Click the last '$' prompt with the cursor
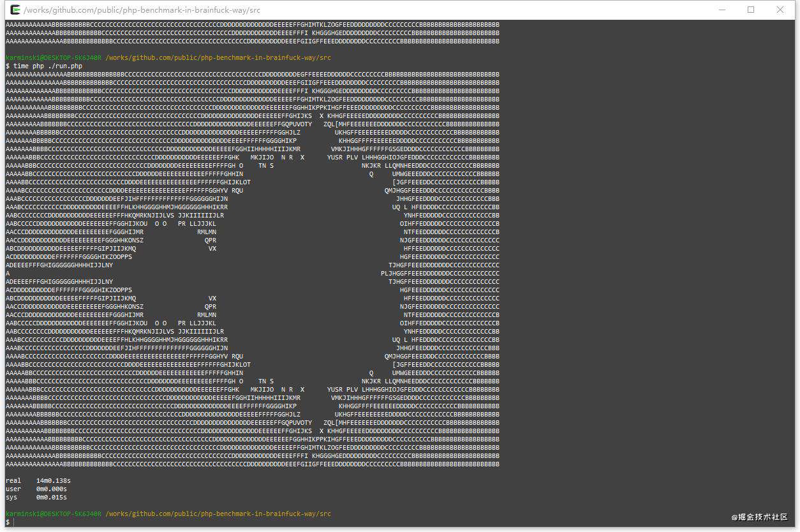This screenshot has height=532, width=800. (9, 522)
